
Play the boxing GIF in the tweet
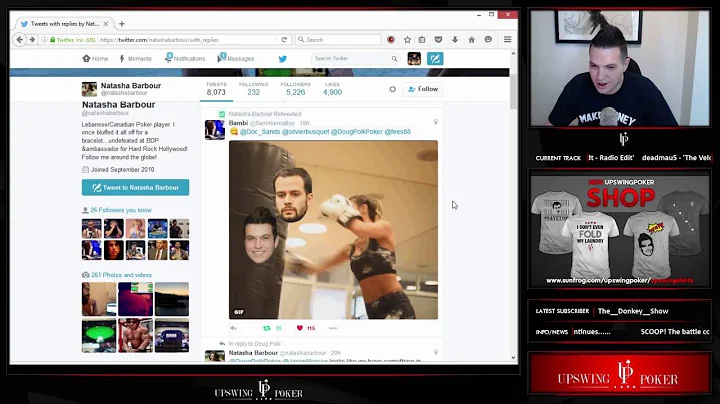pos(333,230)
